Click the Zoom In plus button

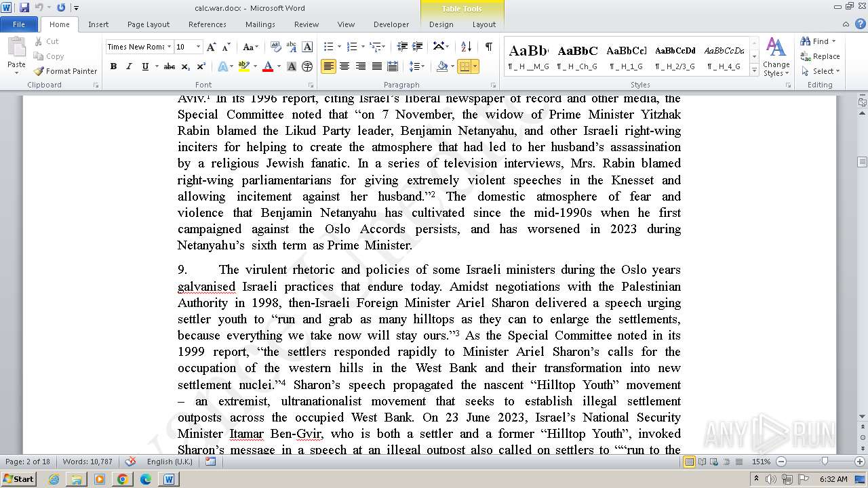click(x=861, y=462)
